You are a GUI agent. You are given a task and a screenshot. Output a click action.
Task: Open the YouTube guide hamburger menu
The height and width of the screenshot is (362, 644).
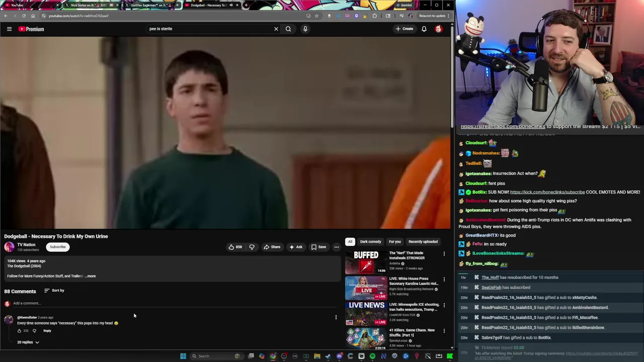point(9,29)
